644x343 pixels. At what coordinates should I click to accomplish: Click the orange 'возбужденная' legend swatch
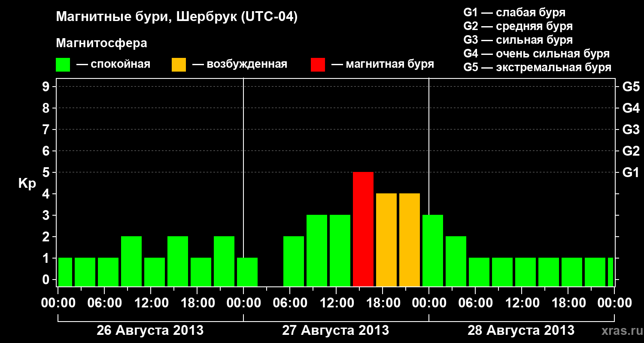coord(179,65)
